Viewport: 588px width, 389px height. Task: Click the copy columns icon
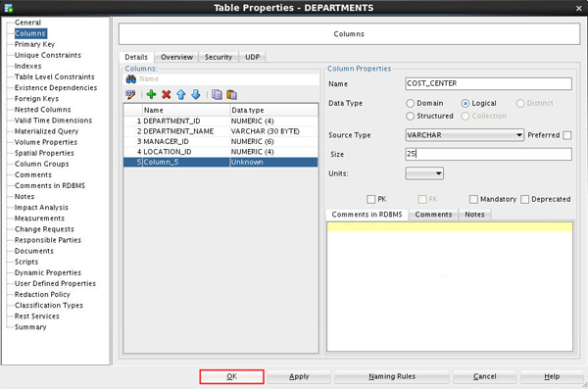point(217,94)
